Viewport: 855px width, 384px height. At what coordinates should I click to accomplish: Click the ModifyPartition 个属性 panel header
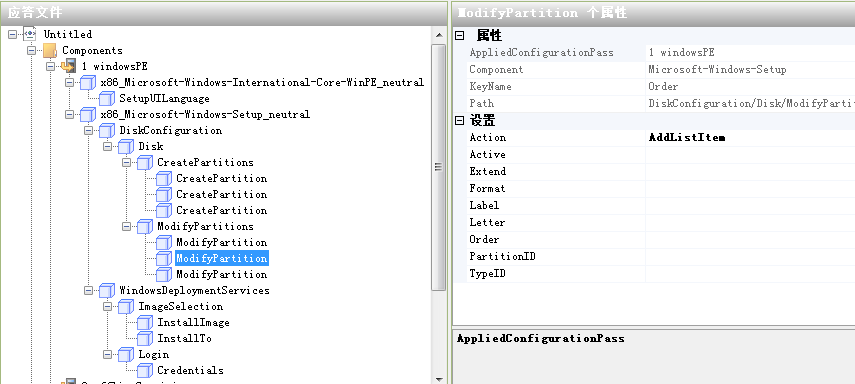tap(654, 13)
